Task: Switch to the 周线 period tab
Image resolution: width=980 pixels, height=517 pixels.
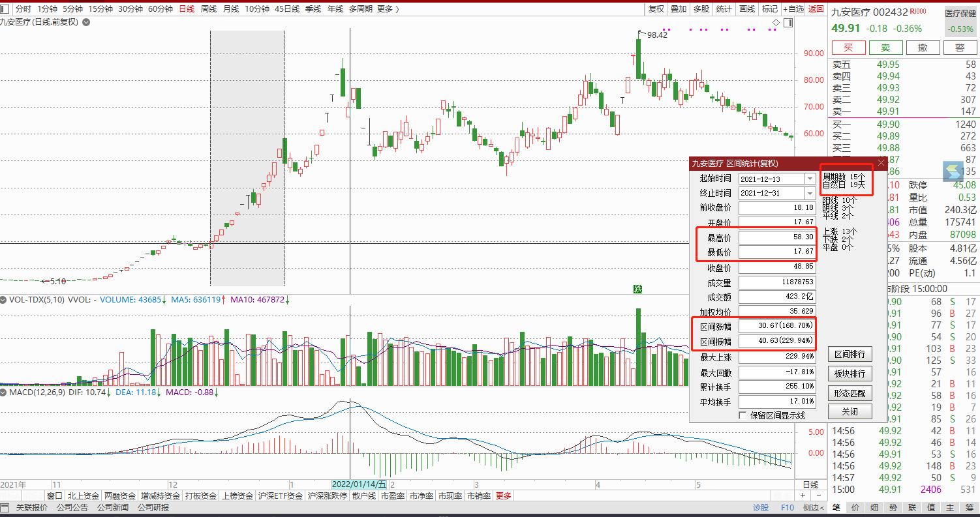Action: tap(208, 8)
